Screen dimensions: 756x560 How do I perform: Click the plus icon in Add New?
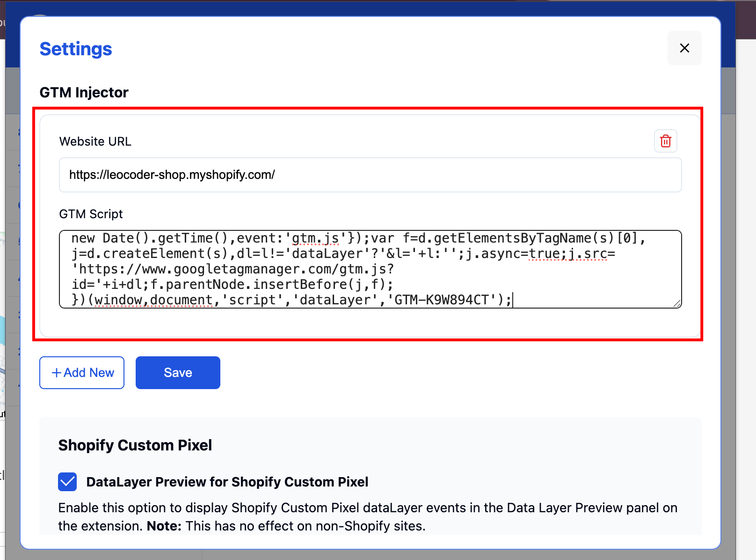57,373
